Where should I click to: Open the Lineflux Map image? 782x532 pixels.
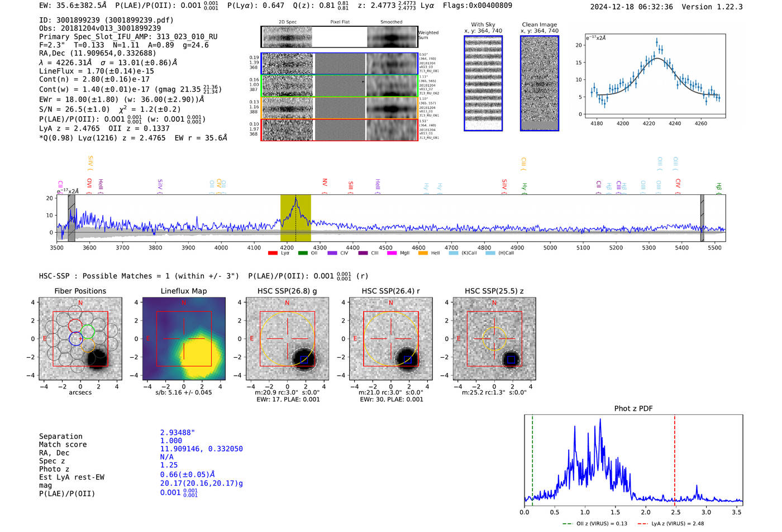tap(184, 339)
